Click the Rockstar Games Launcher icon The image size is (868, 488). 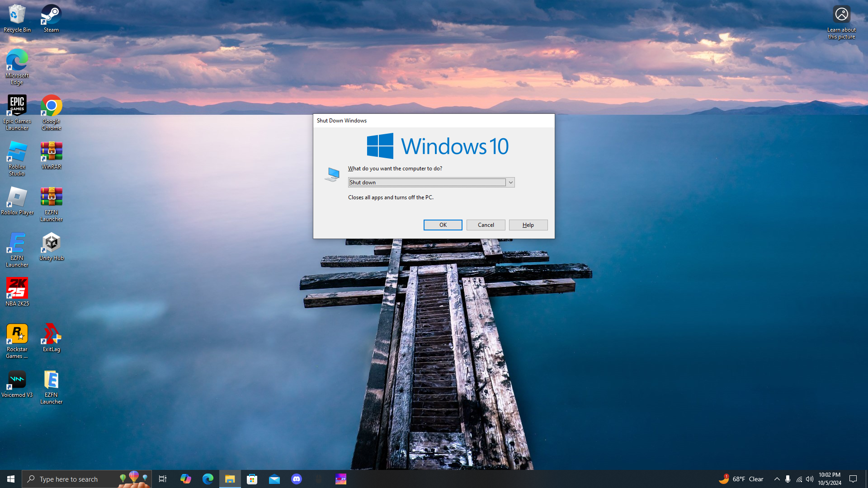(x=17, y=340)
